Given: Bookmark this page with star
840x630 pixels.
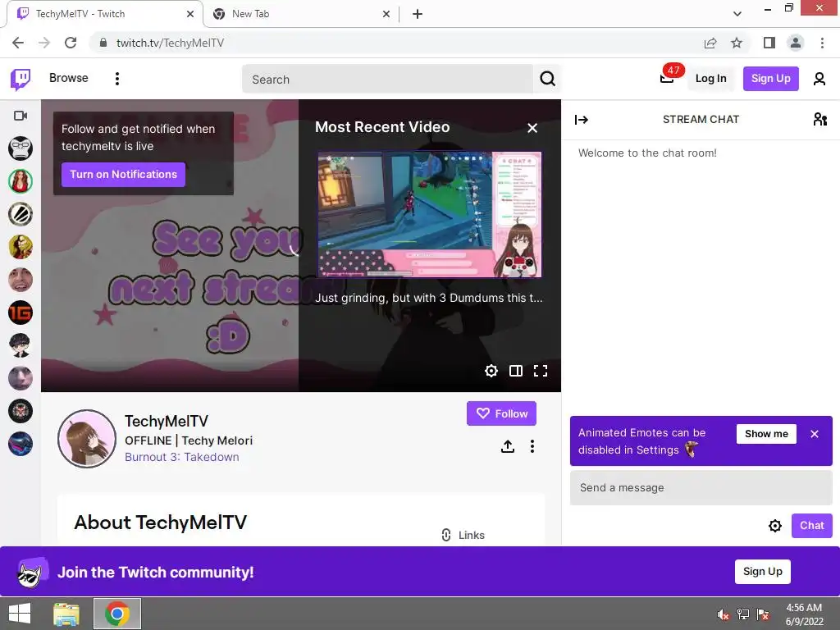Looking at the screenshot, I should pyautogui.click(x=737, y=43).
